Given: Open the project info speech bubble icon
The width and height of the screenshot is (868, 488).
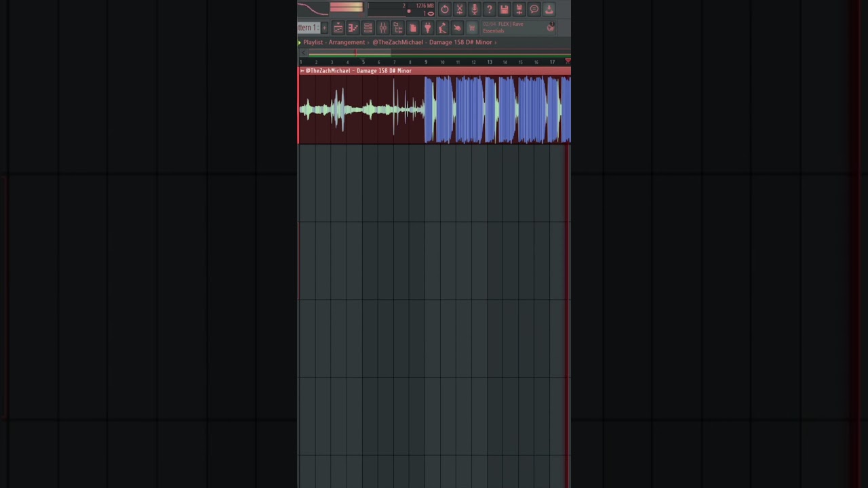Looking at the screenshot, I should click(x=534, y=9).
